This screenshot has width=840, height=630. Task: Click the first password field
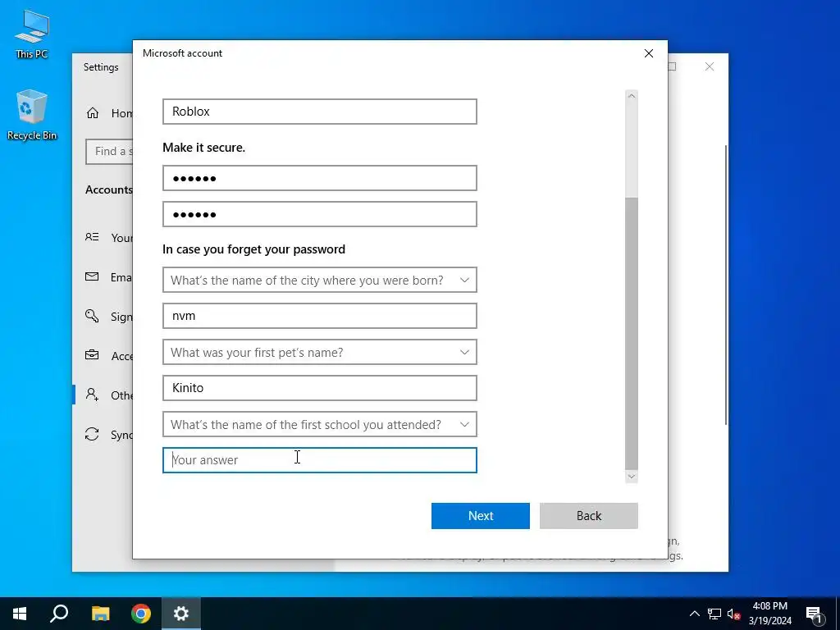point(320,178)
